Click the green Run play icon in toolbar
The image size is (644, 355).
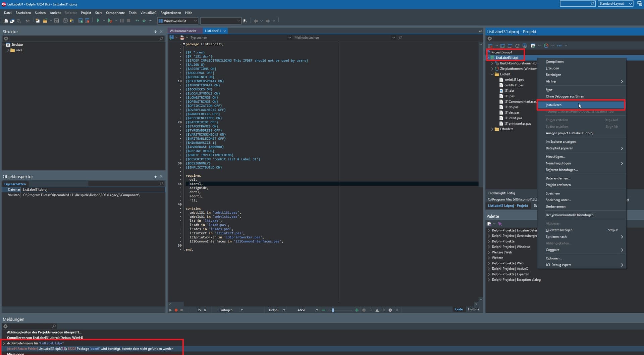pyautogui.click(x=98, y=21)
